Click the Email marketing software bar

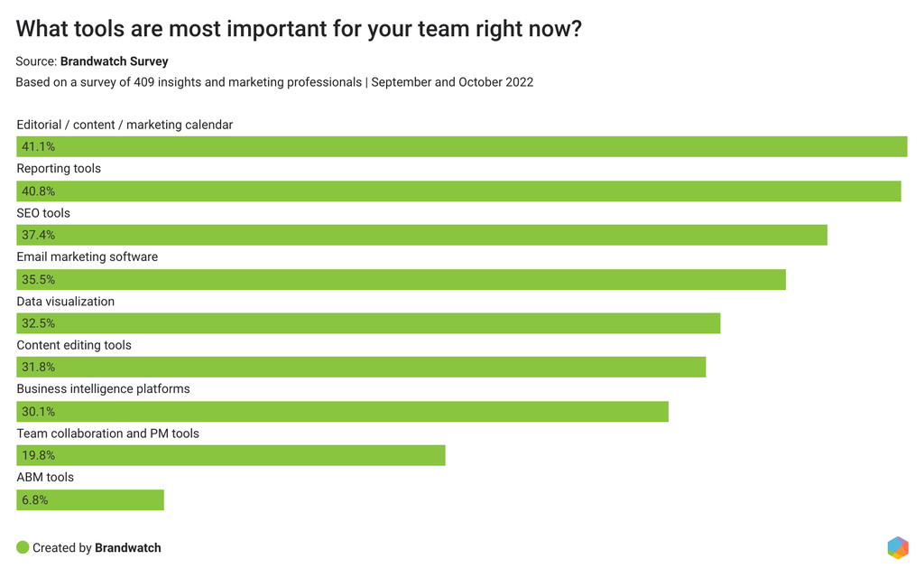pyautogui.click(x=401, y=279)
